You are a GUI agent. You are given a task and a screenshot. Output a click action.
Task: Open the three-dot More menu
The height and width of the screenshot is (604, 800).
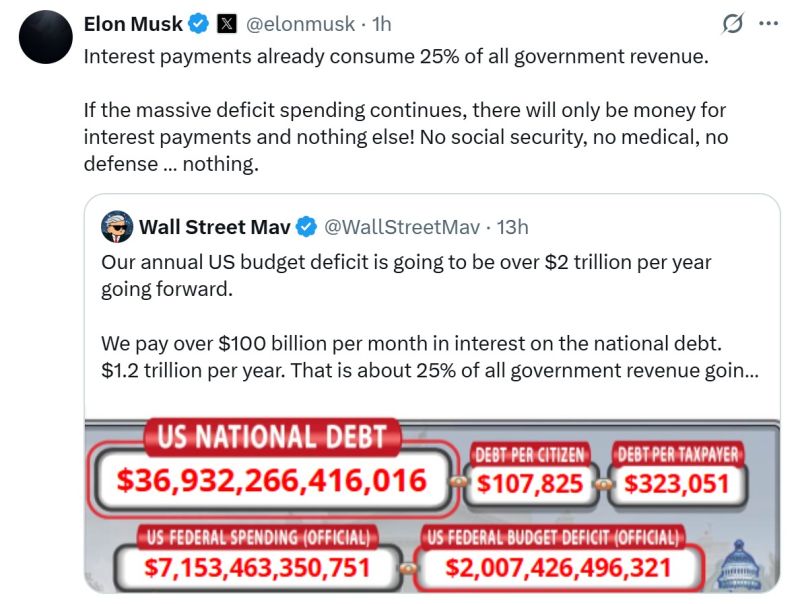768,24
